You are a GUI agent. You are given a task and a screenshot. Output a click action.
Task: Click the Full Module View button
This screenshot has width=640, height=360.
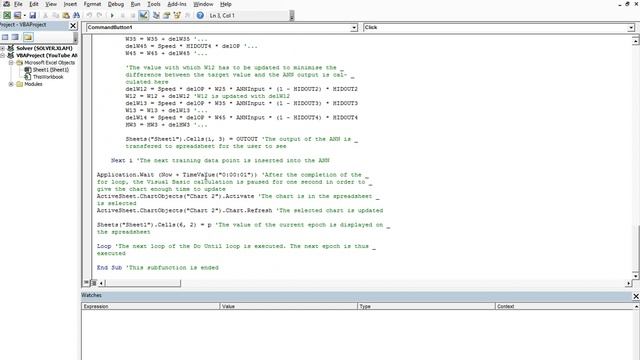tap(93, 282)
